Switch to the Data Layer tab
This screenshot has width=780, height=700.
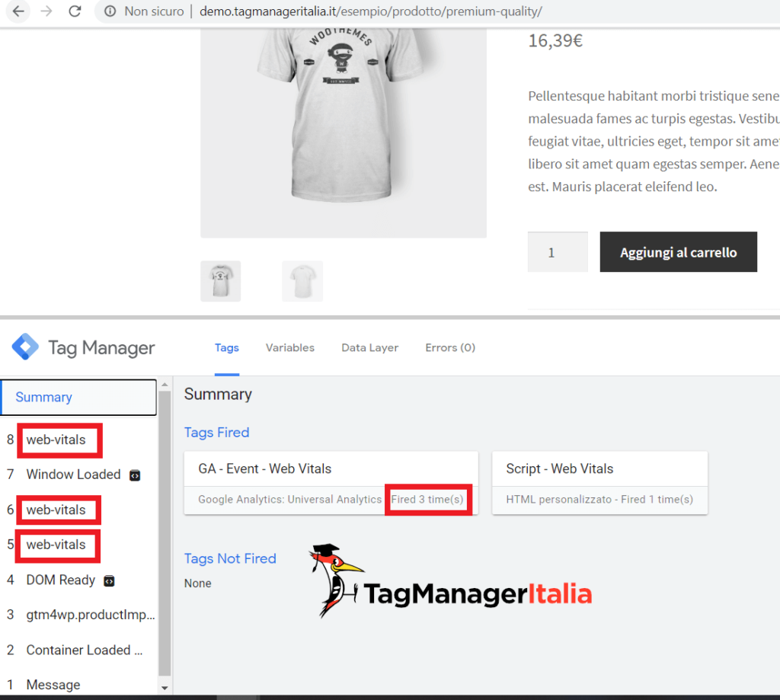369,348
